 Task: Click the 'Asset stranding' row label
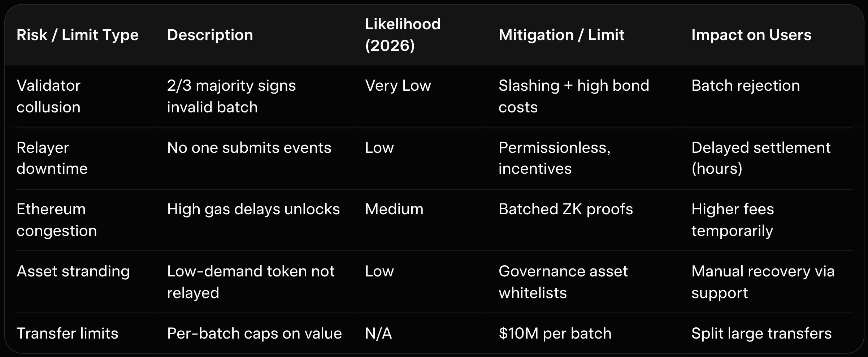[x=73, y=271]
